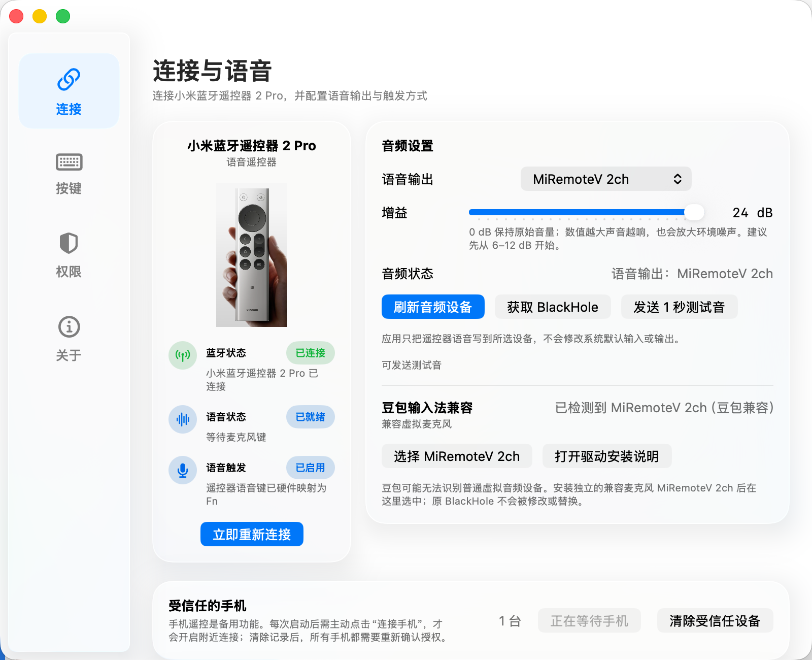The width and height of the screenshot is (812, 660).
Task: Click the 选择 MiRemoteV 2ch button
Action: coord(457,456)
